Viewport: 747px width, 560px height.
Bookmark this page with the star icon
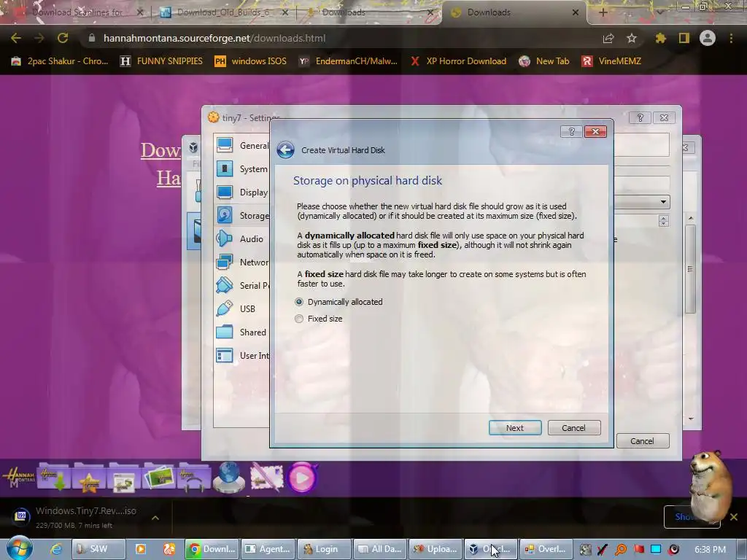click(x=632, y=38)
